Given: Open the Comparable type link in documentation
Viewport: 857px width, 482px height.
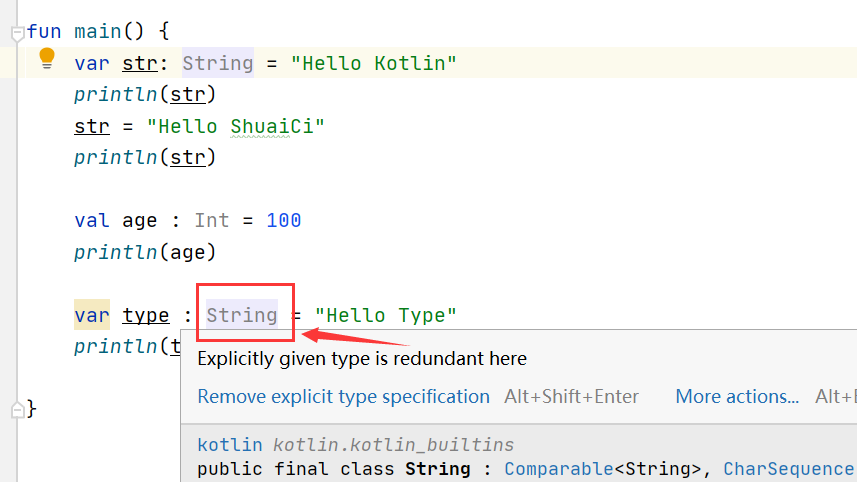Looking at the screenshot, I should (559, 469).
